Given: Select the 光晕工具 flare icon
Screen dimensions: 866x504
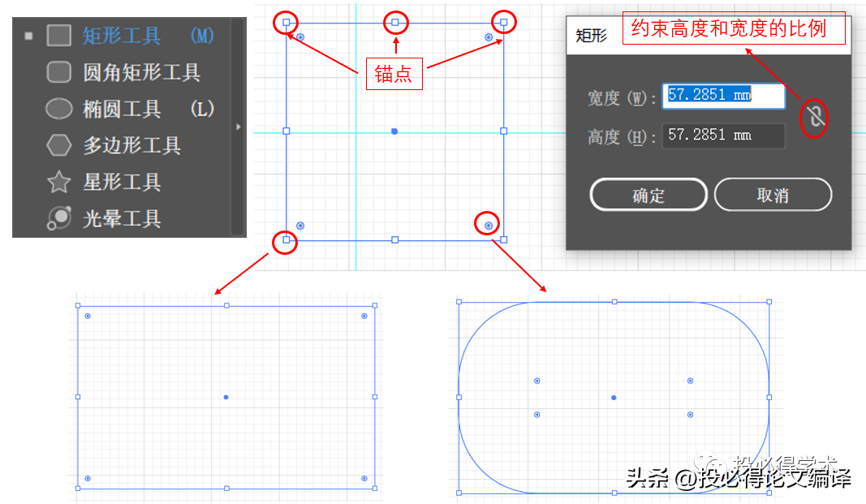Looking at the screenshot, I should point(58,218).
